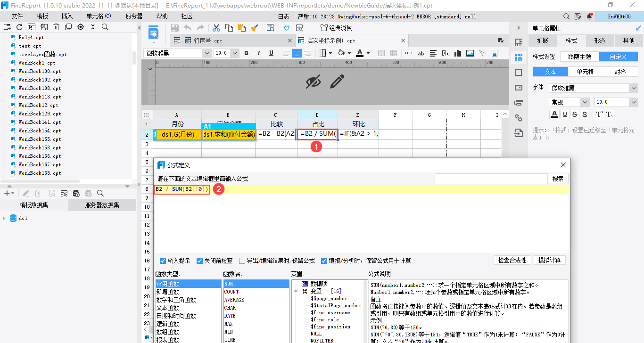Select the format painter brush
The height and width of the screenshot is (343, 644).
tap(255, 28)
